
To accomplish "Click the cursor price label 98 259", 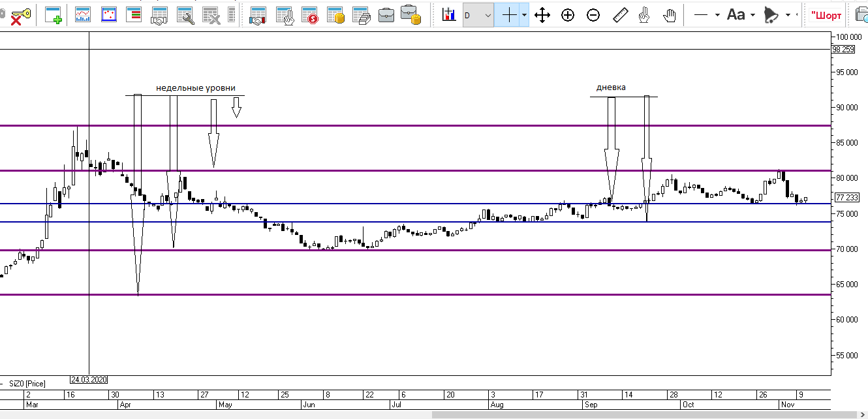I will tap(843, 50).
